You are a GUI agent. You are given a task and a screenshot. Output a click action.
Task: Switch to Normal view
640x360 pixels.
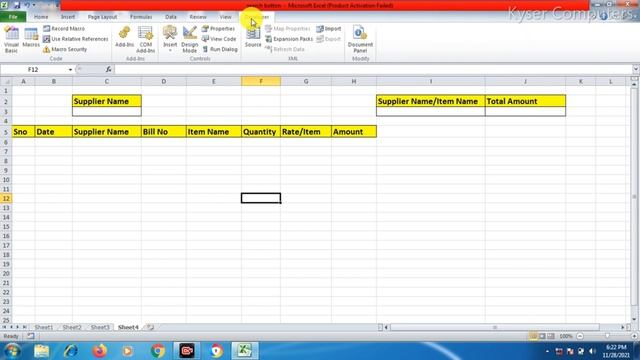(533, 336)
